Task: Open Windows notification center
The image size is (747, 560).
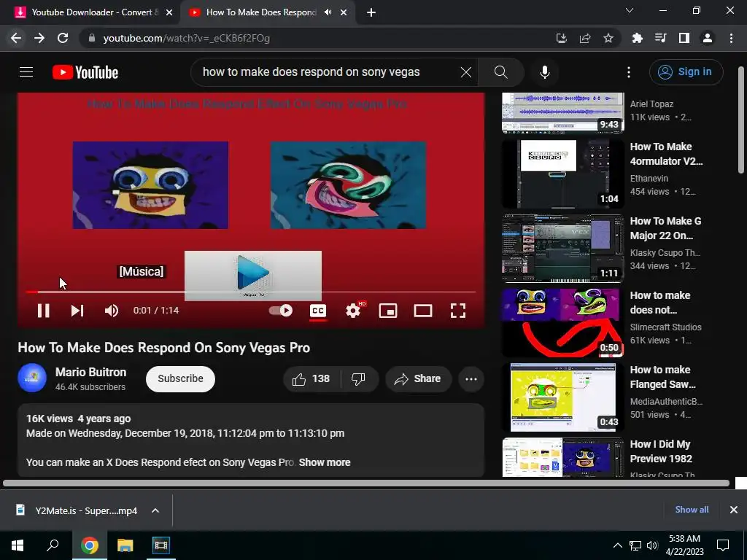Action: 723,545
